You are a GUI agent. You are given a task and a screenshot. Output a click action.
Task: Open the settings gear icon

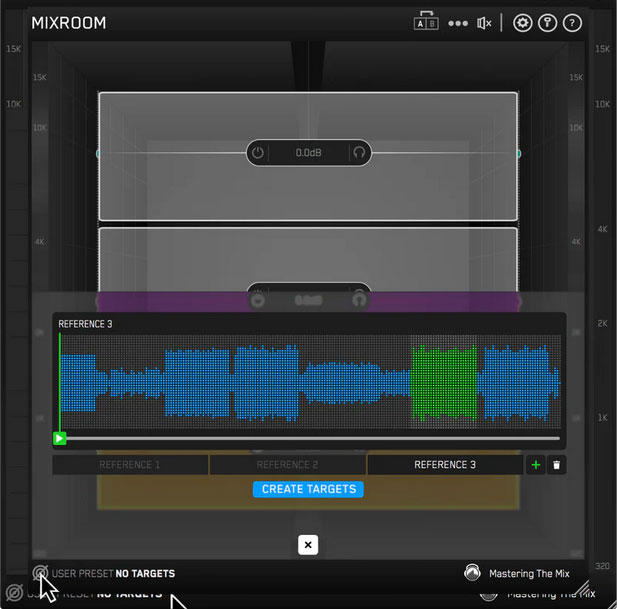pyautogui.click(x=523, y=23)
